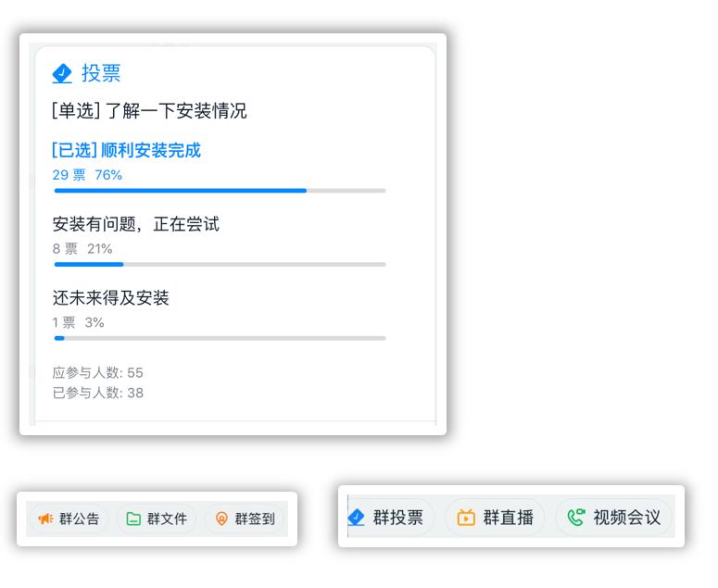Image resolution: width=718 pixels, height=588 pixels.
Task: Click the 已参与人数: 38 text
Action: 98,393
